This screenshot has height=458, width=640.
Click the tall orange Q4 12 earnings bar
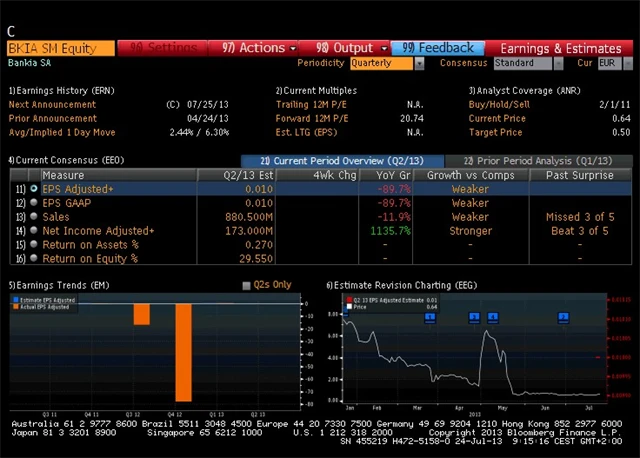click(183, 353)
